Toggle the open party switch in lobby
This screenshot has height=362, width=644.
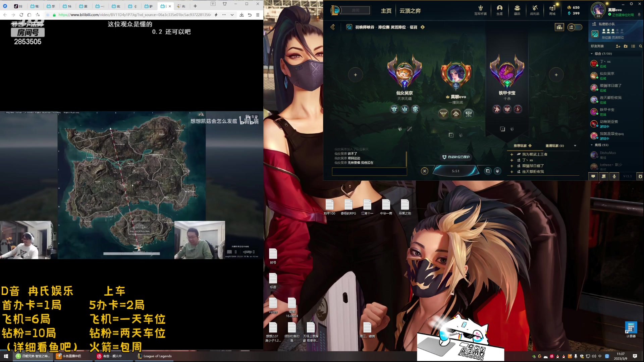[575, 27]
